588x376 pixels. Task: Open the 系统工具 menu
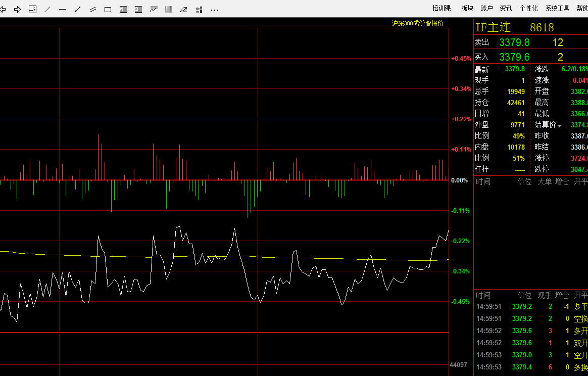(557, 9)
